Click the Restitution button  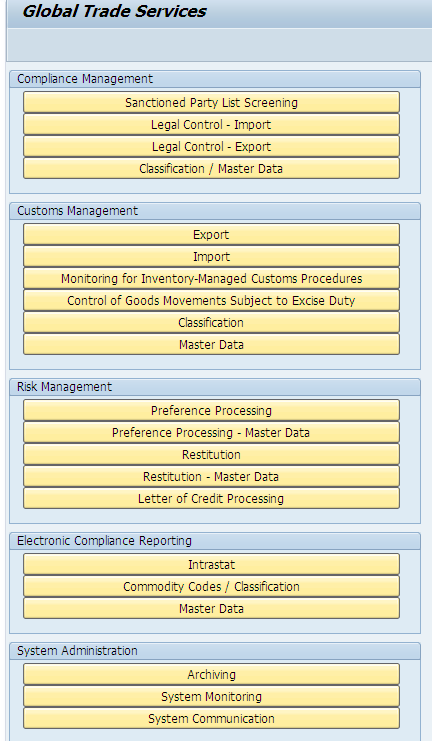point(211,455)
